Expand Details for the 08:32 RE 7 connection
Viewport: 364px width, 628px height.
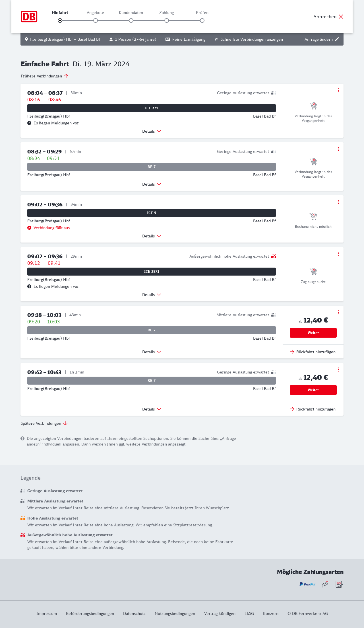click(152, 184)
